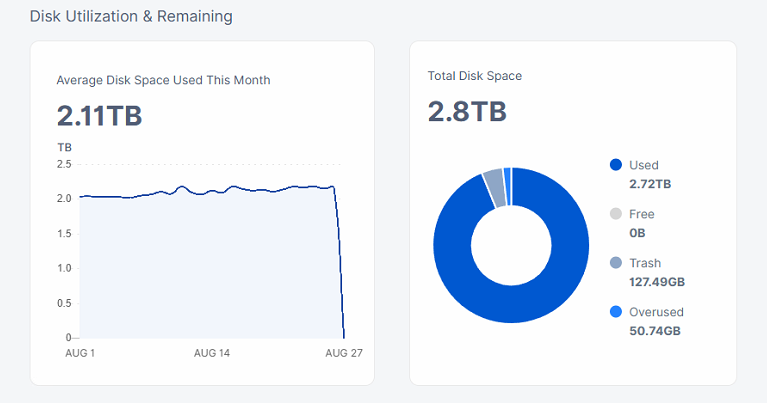The image size is (767, 403).
Task: Click the Disk Utilization & Remaining heading
Action: tap(131, 16)
